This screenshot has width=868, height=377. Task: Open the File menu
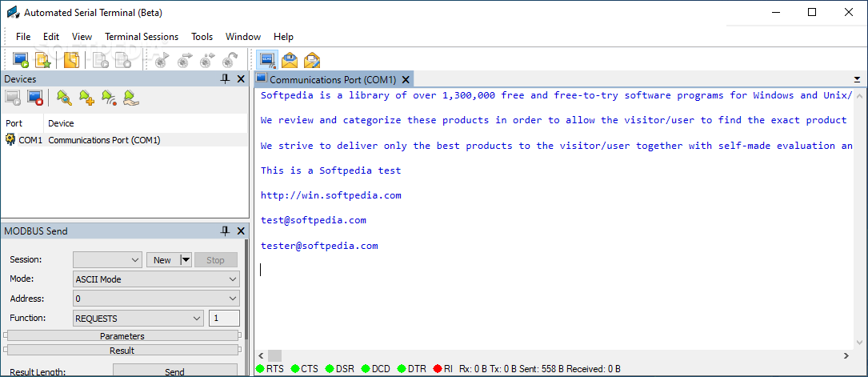(x=23, y=37)
